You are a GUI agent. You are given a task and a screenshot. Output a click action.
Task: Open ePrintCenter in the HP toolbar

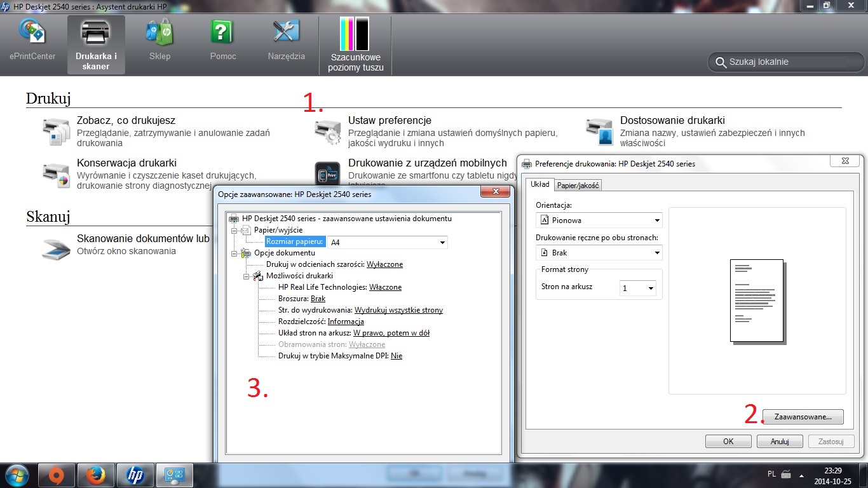click(x=32, y=41)
